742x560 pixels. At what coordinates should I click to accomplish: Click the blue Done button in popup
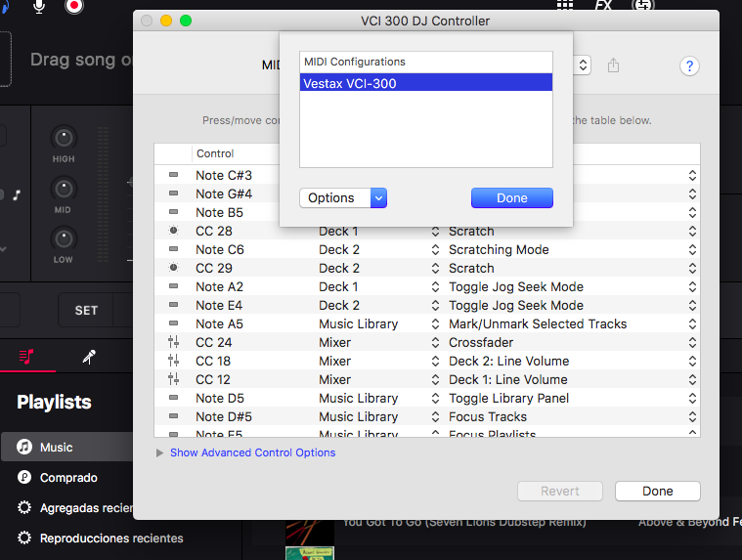coord(512,197)
